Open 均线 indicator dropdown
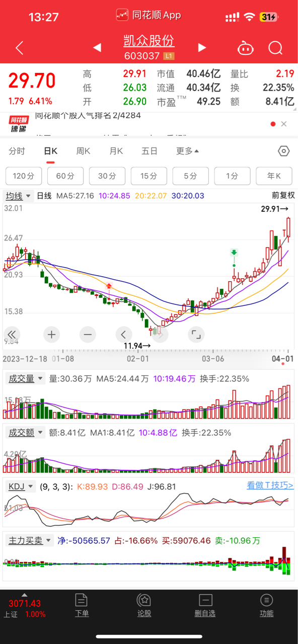Viewport: 298px width, 644px height. (x=18, y=196)
